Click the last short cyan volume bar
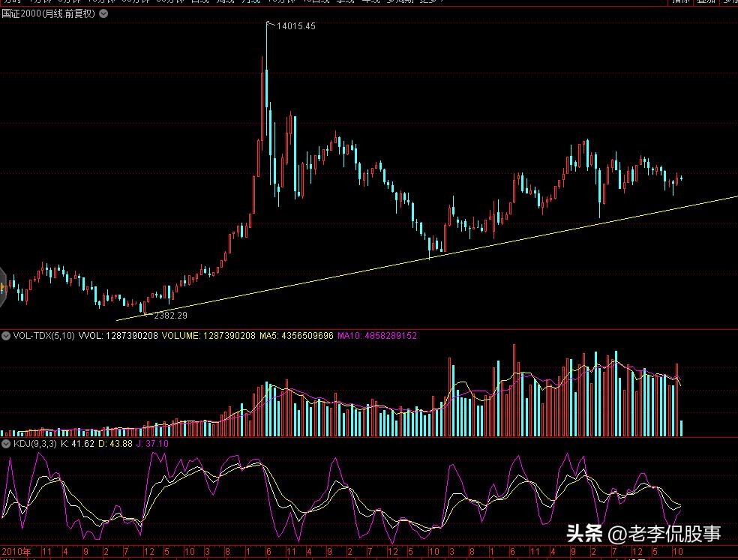738x560 pixels. (x=682, y=428)
